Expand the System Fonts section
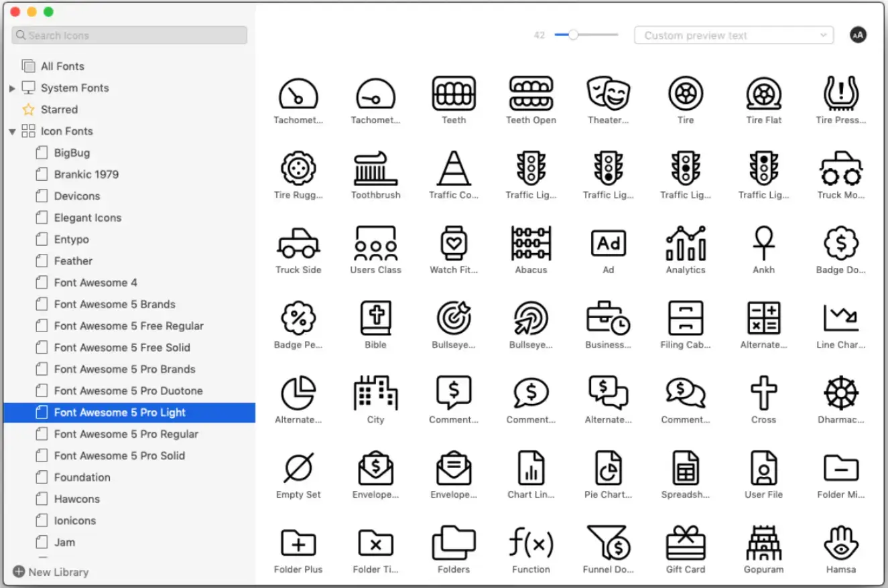 click(x=13, y=88)
